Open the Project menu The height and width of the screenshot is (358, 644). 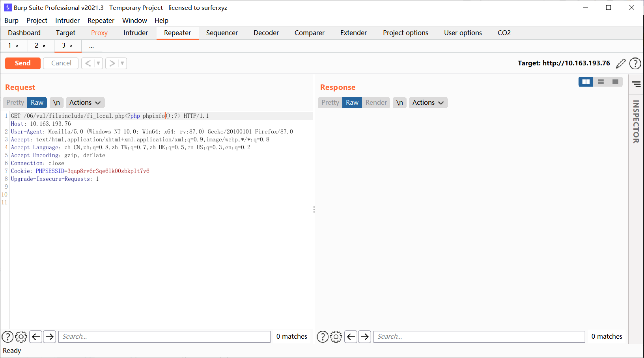(x=37, y=20)
